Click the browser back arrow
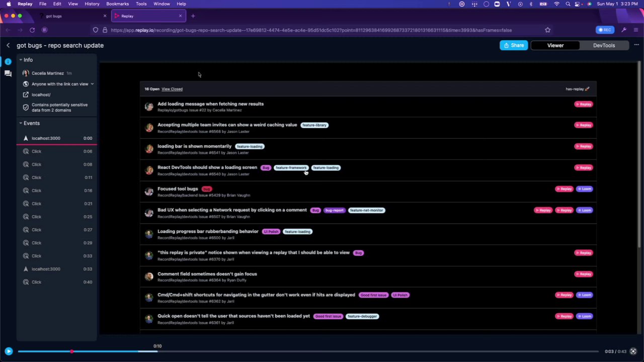The width and height of the screenshot is (644, 362). pos(8,30)
